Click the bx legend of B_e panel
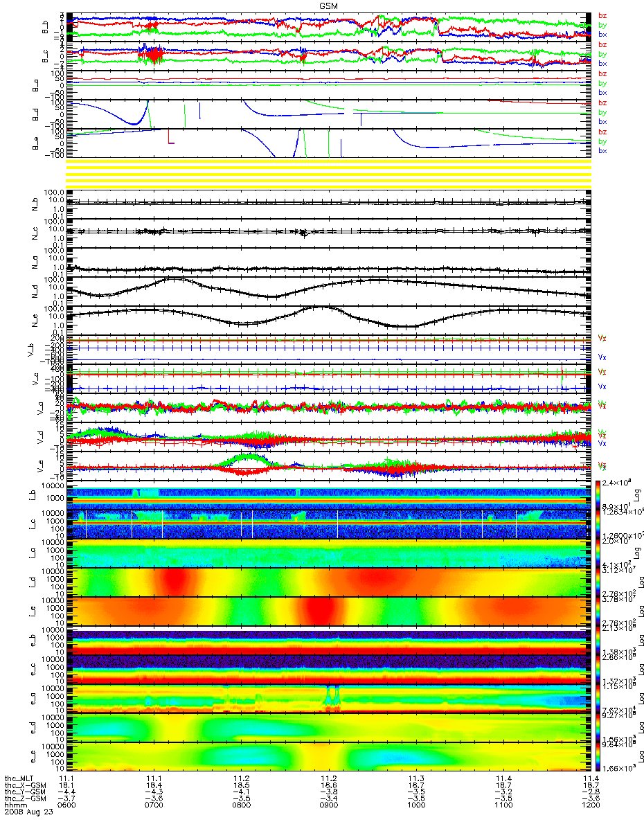Viewport: 644px width, 831px height. (602, 151)
